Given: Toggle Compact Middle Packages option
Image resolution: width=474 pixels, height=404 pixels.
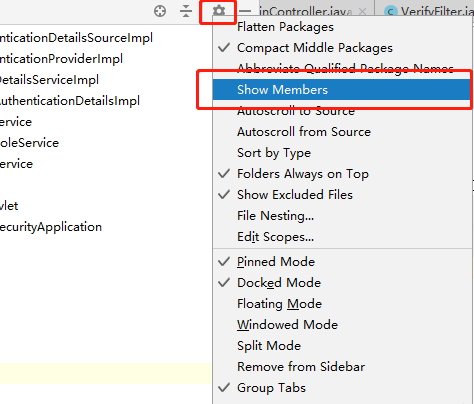Looking at the screenshot, I should pyautogui.click(x=315, y=48).
